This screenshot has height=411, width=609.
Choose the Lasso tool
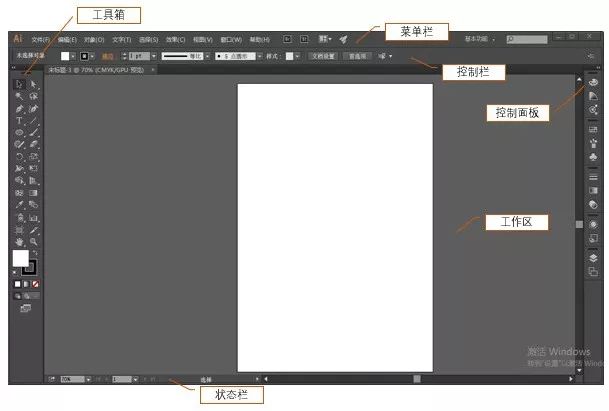[x=33, y=96]
